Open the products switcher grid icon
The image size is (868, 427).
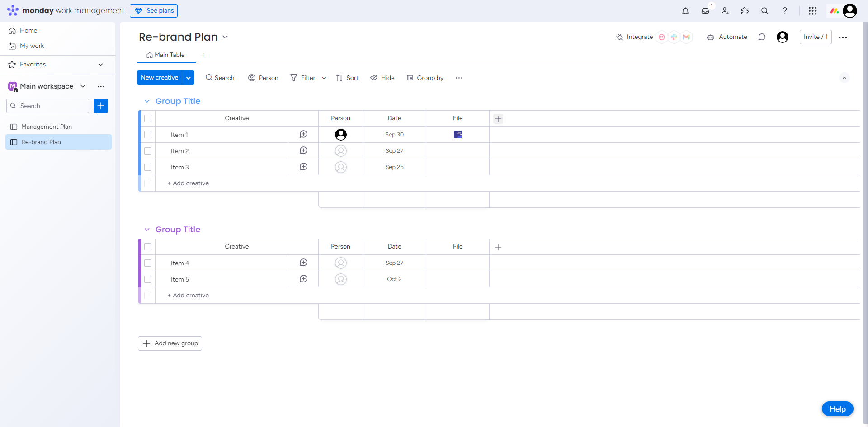(x=812, y=11)
